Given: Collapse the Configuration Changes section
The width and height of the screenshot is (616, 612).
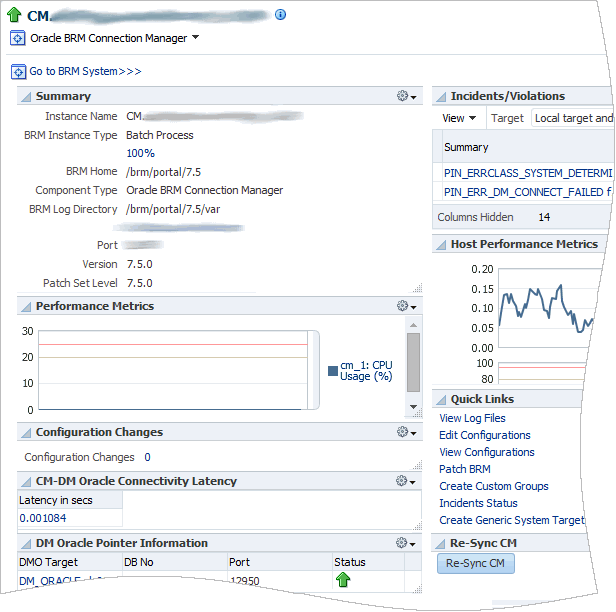Looking at the screenshot, I should click(26, 433).
